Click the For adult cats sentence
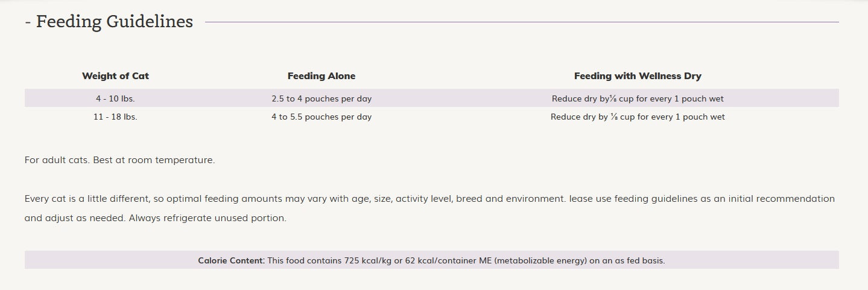The image size is (868, 290). (119, 160)
